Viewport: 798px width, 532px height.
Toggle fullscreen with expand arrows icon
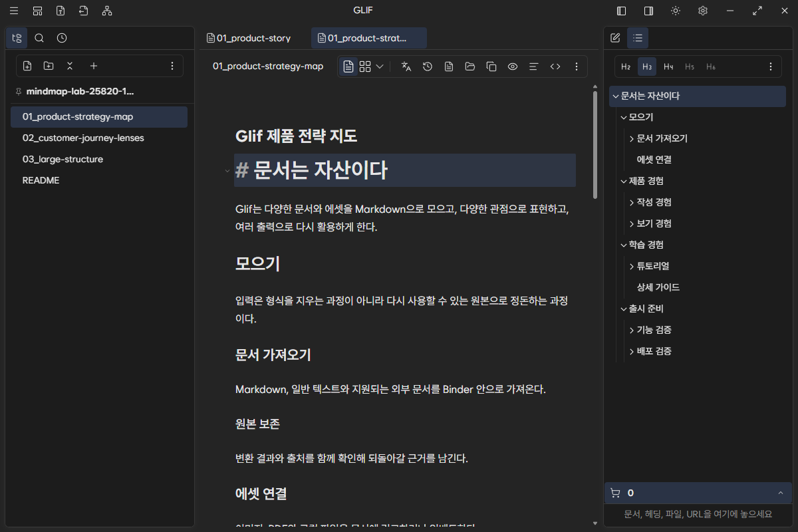(757, 11)
